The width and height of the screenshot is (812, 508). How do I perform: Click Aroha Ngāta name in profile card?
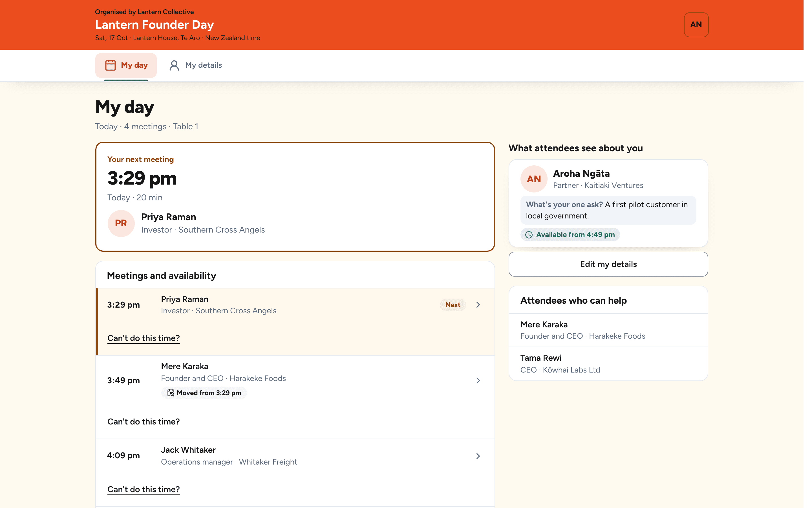click(581, 174)
